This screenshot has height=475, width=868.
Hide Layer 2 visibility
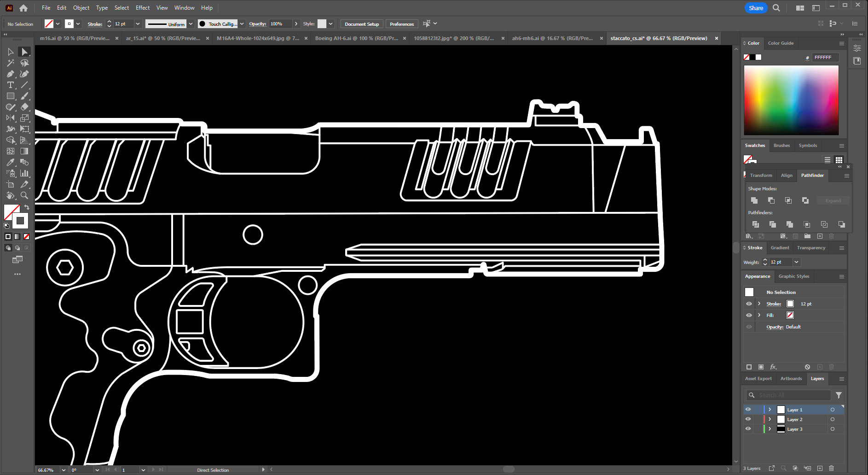748,419
